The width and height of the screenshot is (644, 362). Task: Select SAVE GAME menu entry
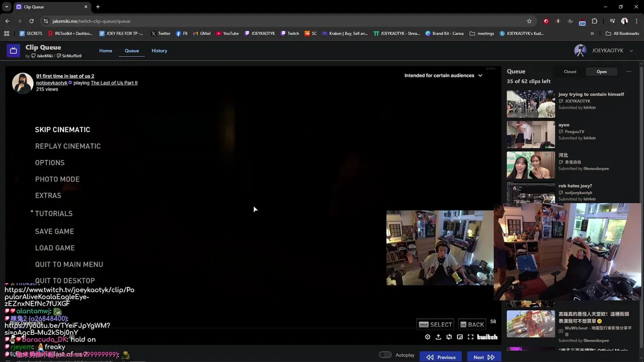tap(54, 231)
